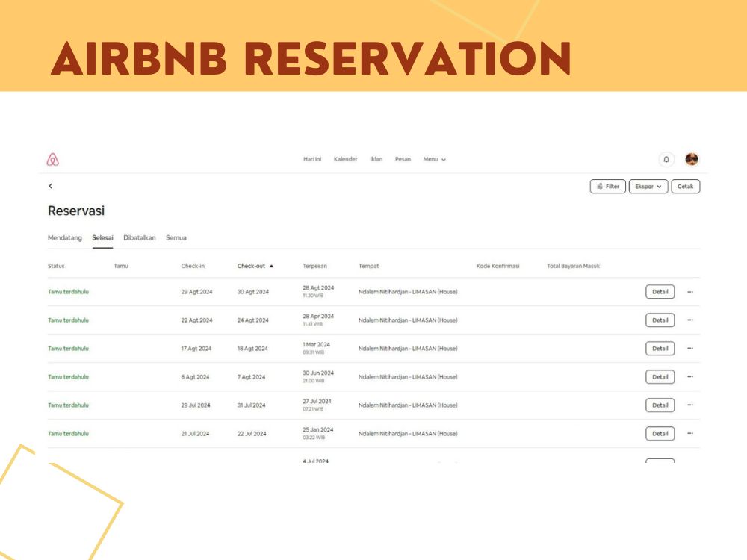The image size is (747, 560).
Task: Click the Kode Konfirmasi column header
Action: pyautogui.click(x=498, y=267)
